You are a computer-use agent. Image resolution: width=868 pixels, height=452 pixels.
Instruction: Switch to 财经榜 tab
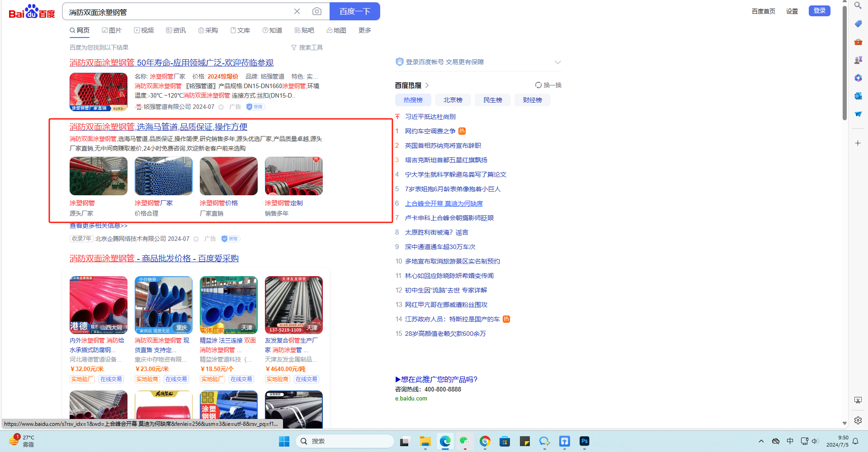(x=533, y=100)
